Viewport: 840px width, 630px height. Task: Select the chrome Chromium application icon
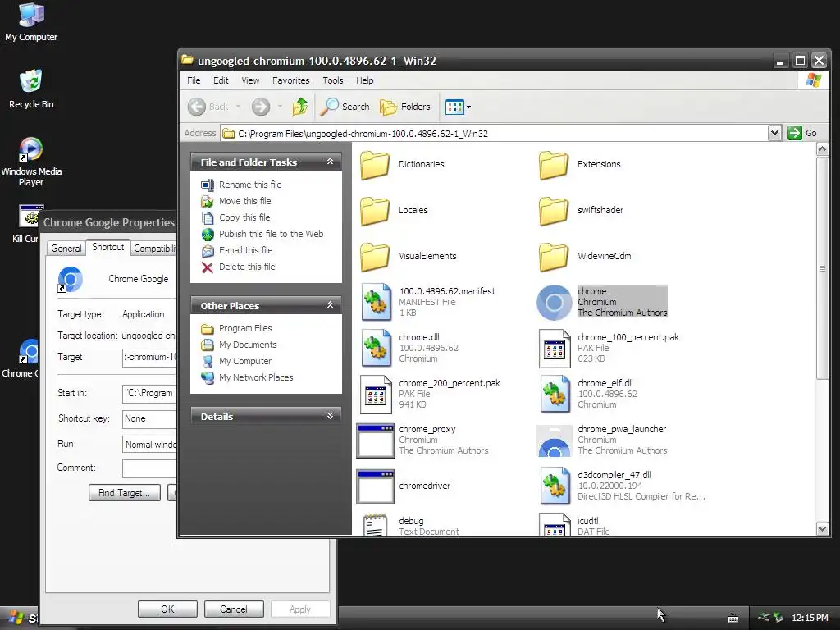point(555,303)
